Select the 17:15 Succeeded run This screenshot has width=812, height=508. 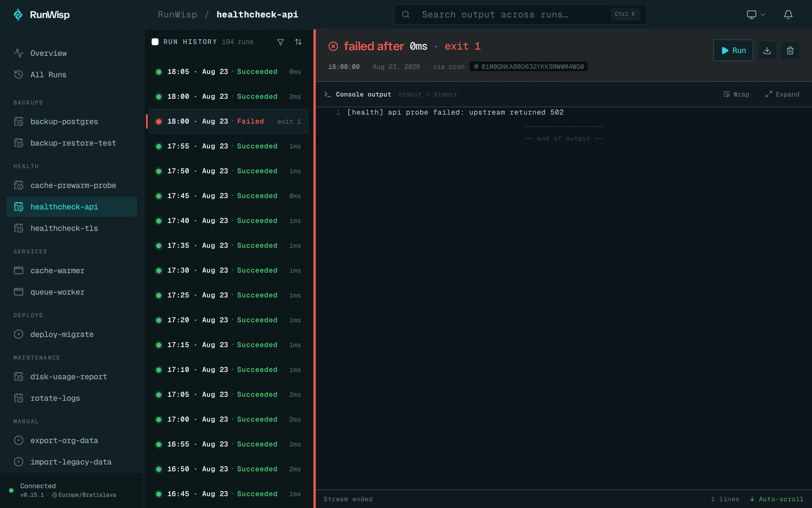click(228, 345)
